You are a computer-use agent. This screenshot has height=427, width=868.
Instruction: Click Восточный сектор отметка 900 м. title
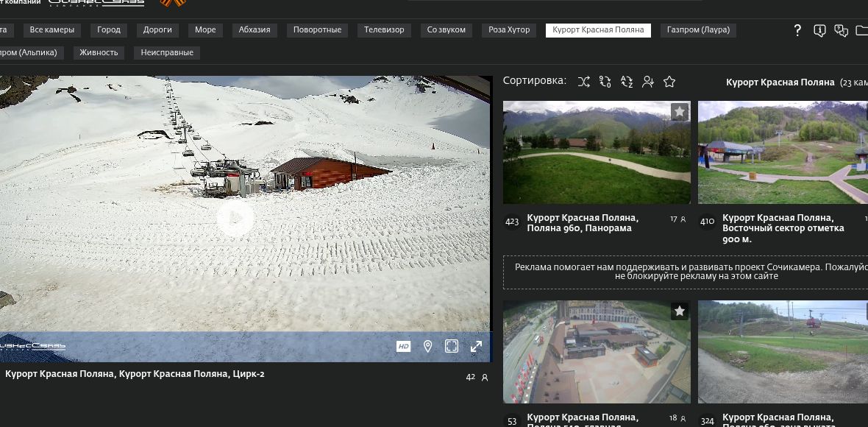click(x=783, y=229)
